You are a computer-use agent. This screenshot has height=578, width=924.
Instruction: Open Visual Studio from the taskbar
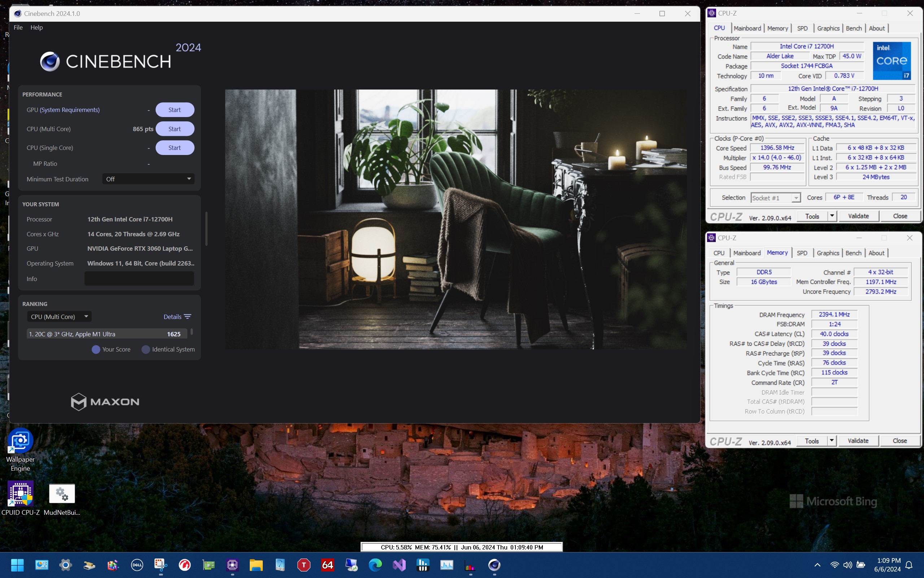(x=399, y=565)
